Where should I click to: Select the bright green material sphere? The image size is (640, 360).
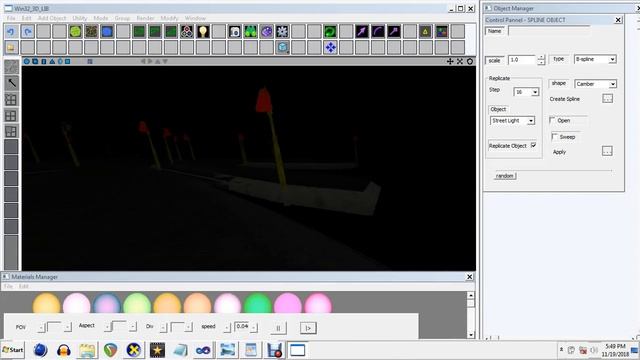[x=258, y=304]
